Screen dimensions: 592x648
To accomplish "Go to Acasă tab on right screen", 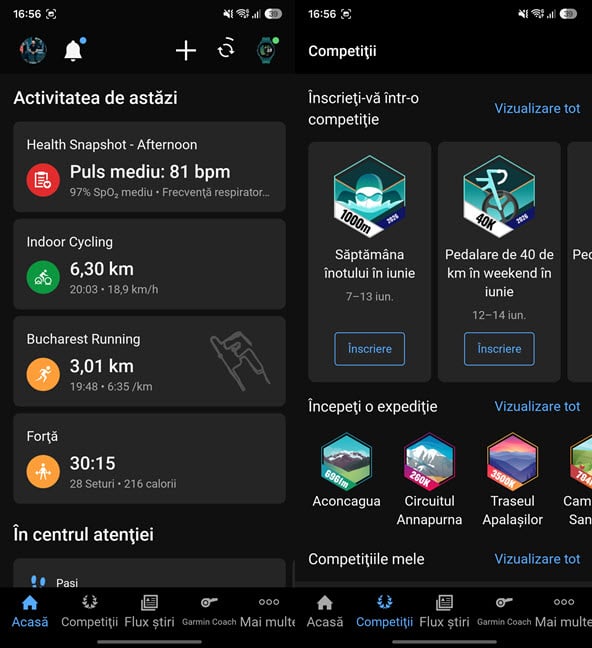I will pos(325,612).
